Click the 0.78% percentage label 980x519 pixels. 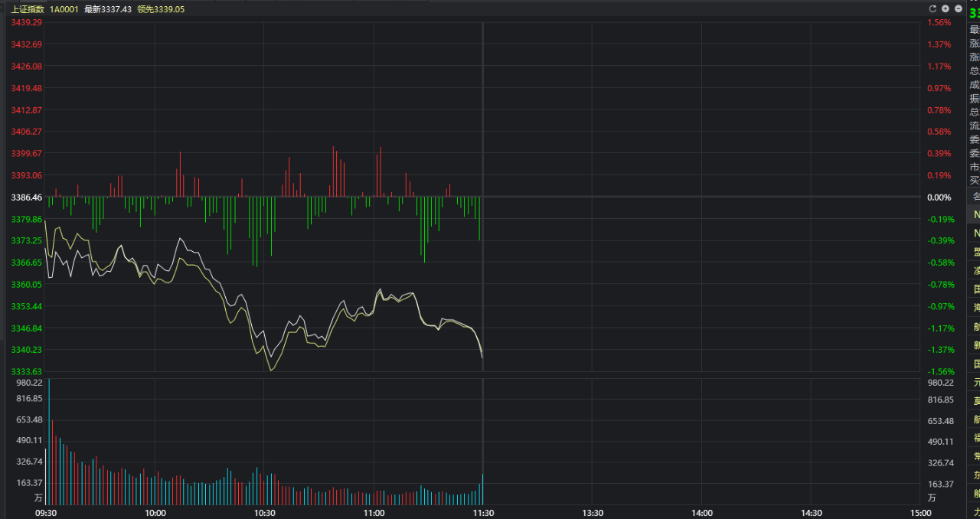tap(939, 109)
